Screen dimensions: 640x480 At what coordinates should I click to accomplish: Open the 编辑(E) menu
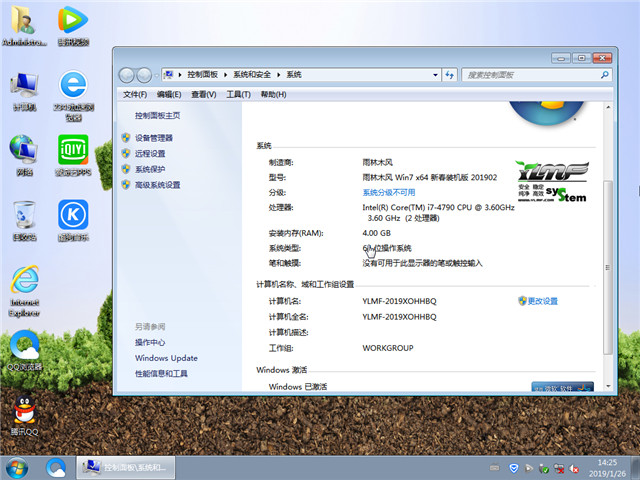point(169,94)
